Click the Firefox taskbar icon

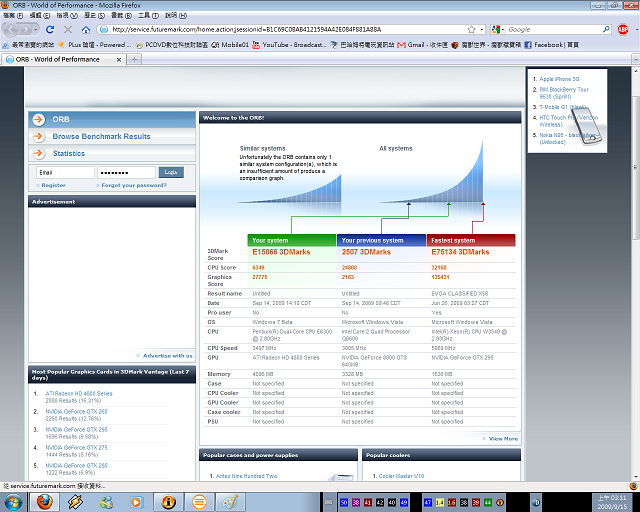coord(44,502)
